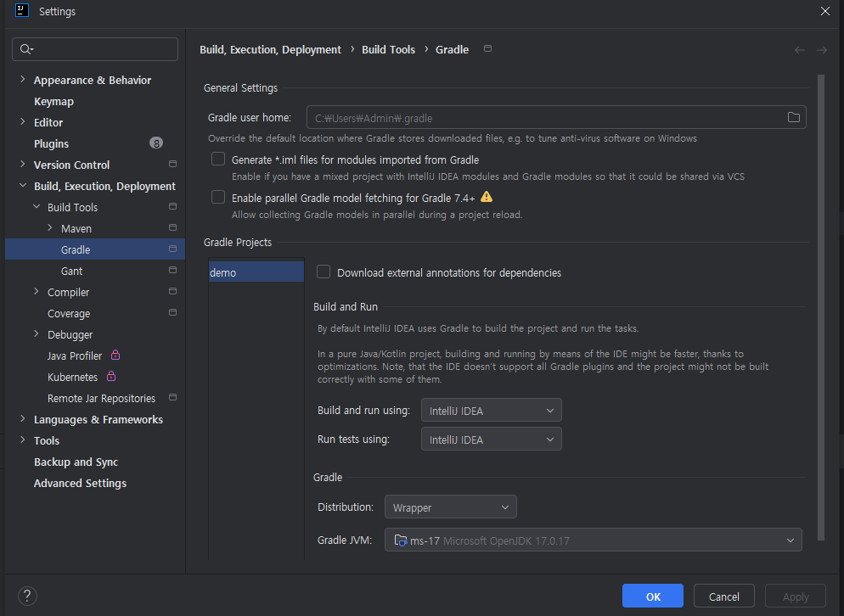
Task: Open the Gradle JVM dropdown
Action: [x=594, y=540]
